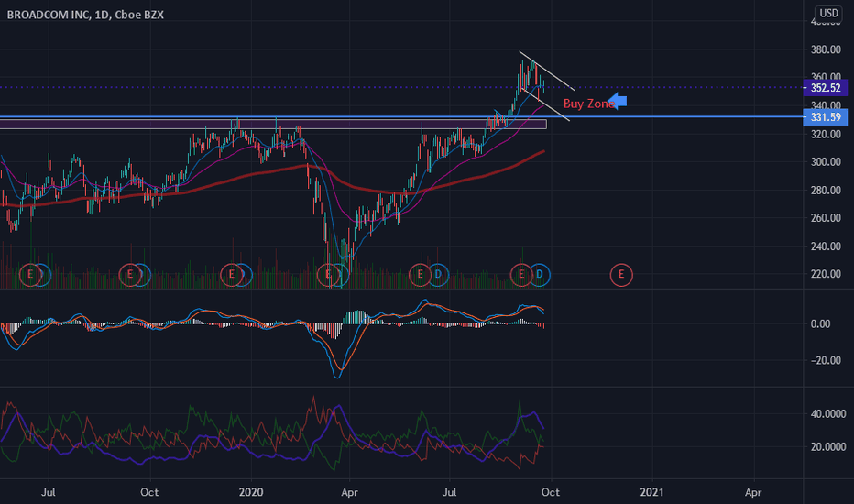Click the USD currency button
The width and height of the screenshot is (854, 504).
coord(829,13)
